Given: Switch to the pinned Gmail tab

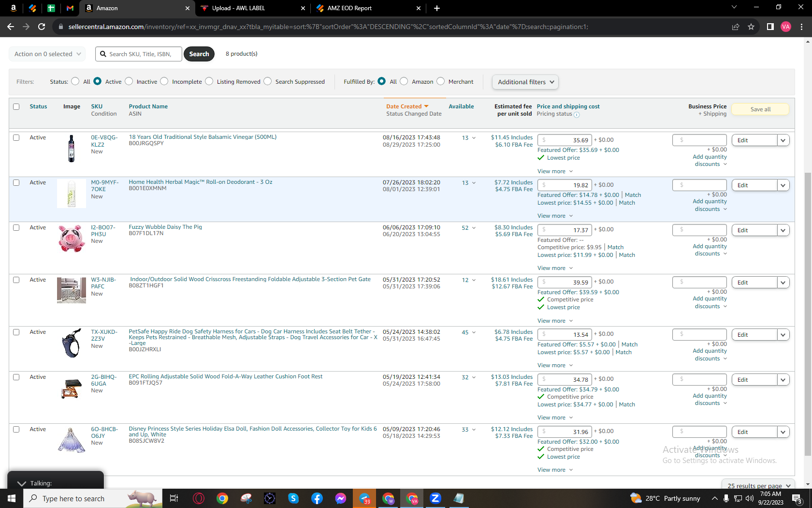Looking at the screenshot, I should pos(70,8).
